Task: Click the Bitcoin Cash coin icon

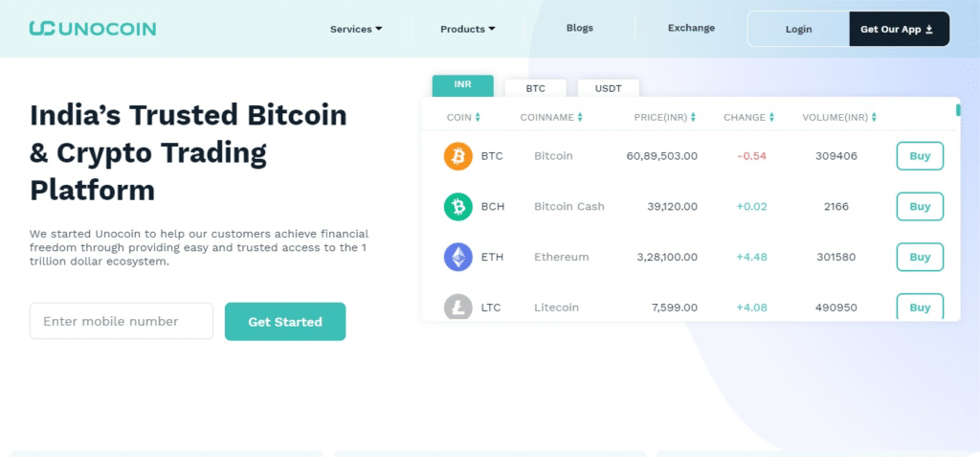Action: 458,206
